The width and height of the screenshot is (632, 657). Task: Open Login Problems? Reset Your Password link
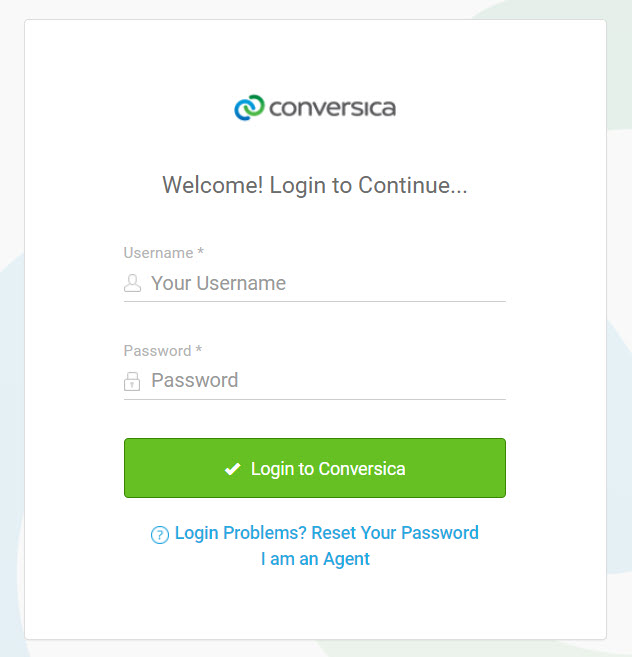click(326, 533)
